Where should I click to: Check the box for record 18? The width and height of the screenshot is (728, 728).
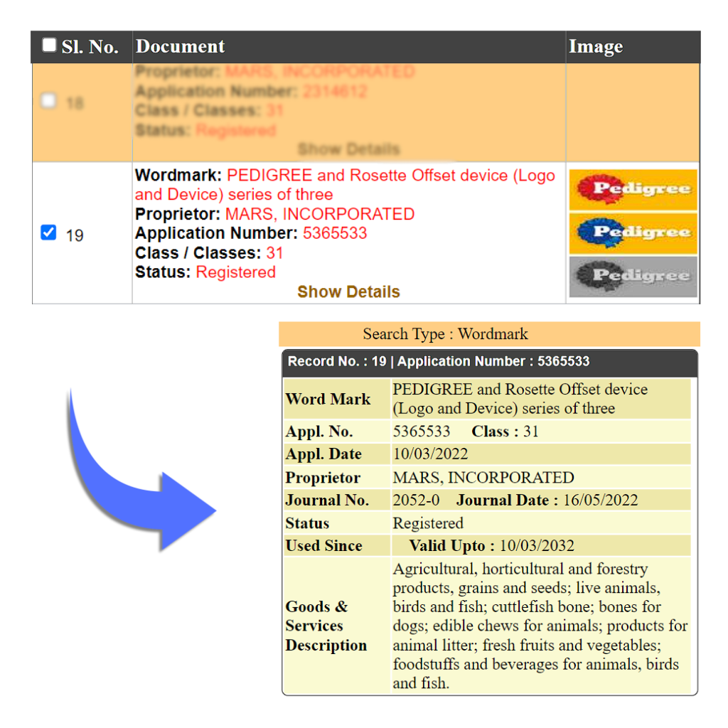(48, 101)
